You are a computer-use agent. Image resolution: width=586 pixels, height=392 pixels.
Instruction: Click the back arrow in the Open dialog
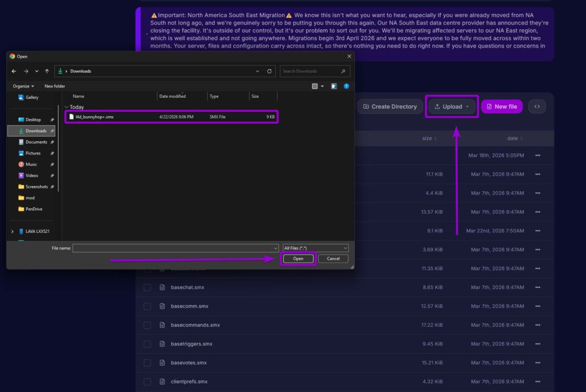point(14,71)
